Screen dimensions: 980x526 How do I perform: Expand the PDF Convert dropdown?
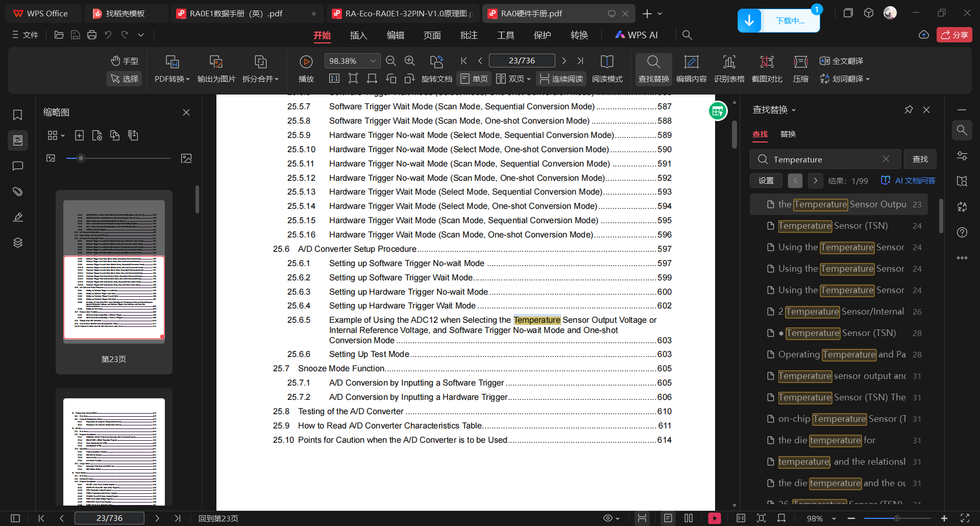172,79
